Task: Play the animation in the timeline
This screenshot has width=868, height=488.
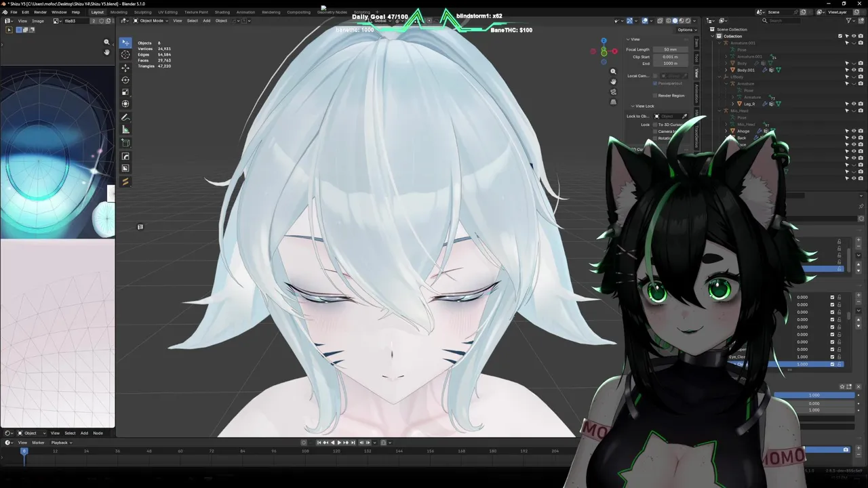Action: pyautogui.click(x=338, y=443)
